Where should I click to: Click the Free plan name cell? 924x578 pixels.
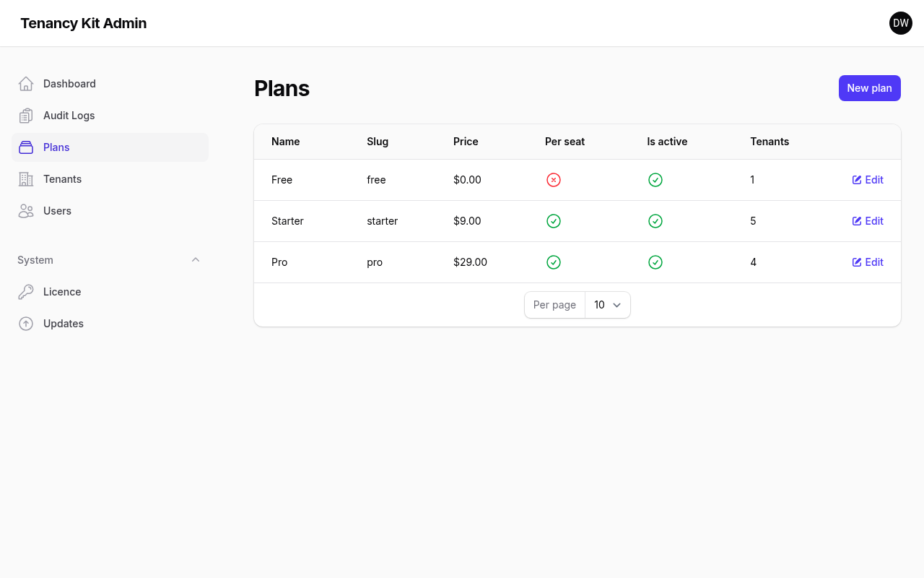tap(282, 180)
